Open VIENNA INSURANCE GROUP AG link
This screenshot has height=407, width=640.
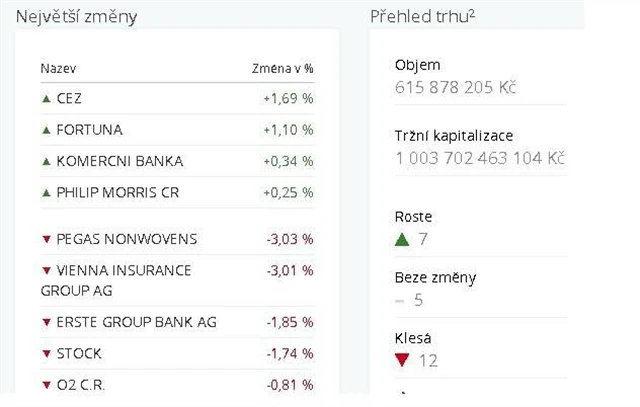coord(115,280)
